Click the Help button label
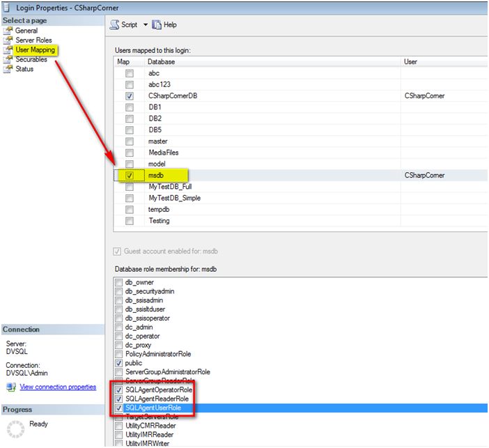This screenshot has height=448, width=489. pos(170,24)
